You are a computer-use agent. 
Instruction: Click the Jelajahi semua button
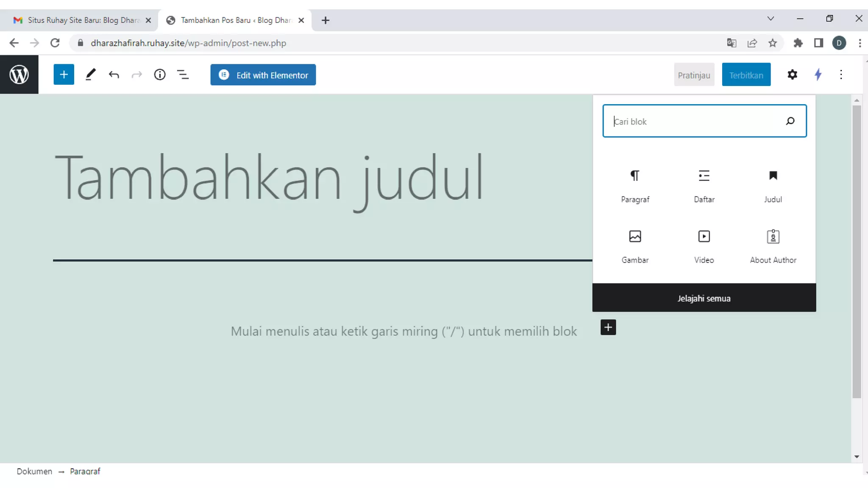(x=704, y=298)
